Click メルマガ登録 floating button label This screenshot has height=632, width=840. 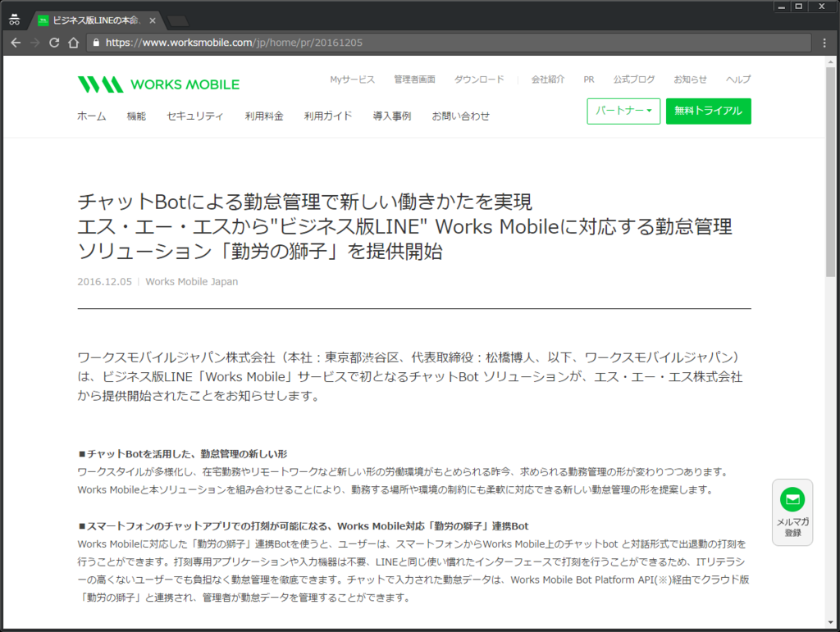pos(793,527)
